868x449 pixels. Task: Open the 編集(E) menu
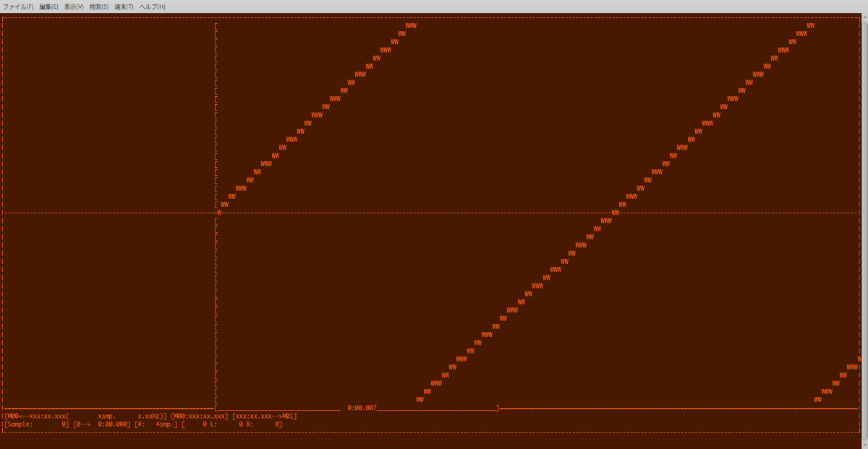point(49,7)
